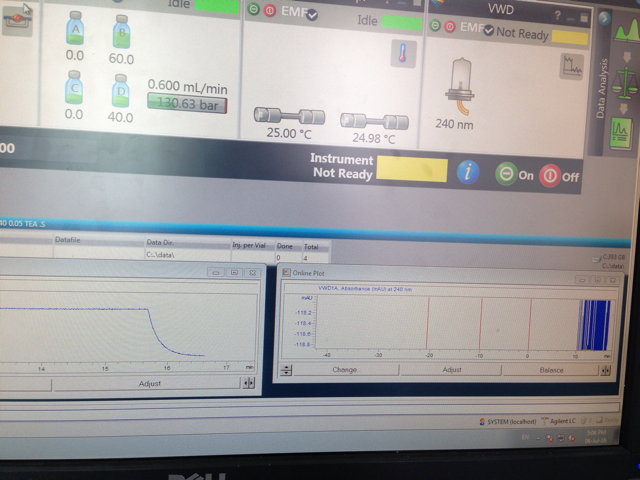Click the VWD1A Absorbance signal label
Viewport: 640px width, 480px height.
pos(365,289)
